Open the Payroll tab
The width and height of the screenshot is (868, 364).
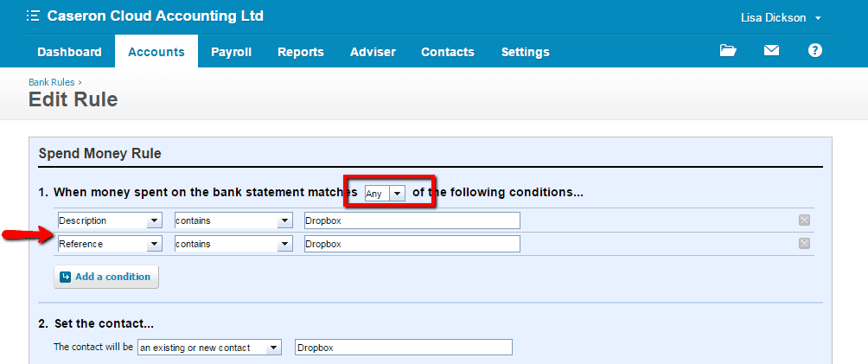pyautogui.click(x=232, y=52)
